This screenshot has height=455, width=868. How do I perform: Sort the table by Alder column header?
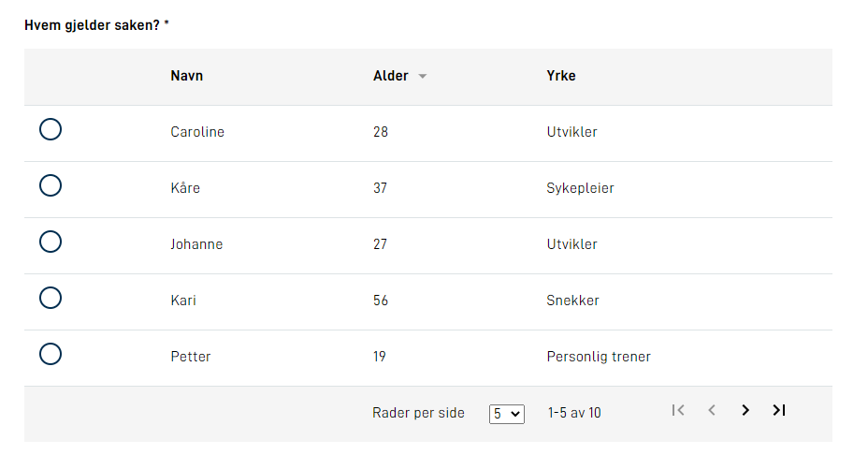[391, 76]
